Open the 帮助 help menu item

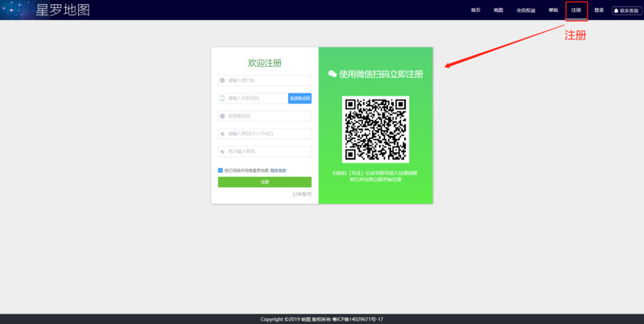pyautogui.click(x=553, y=10)
